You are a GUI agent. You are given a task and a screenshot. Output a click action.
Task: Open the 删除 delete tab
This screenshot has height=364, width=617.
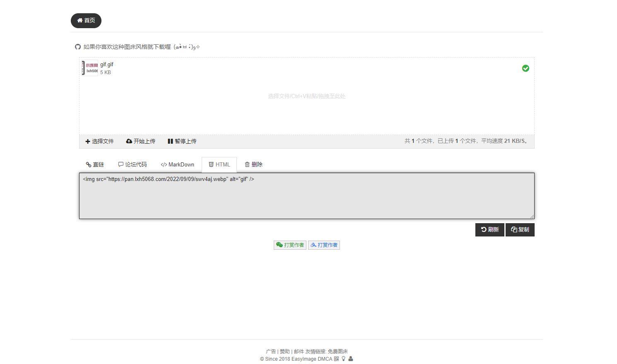point(253,164)
